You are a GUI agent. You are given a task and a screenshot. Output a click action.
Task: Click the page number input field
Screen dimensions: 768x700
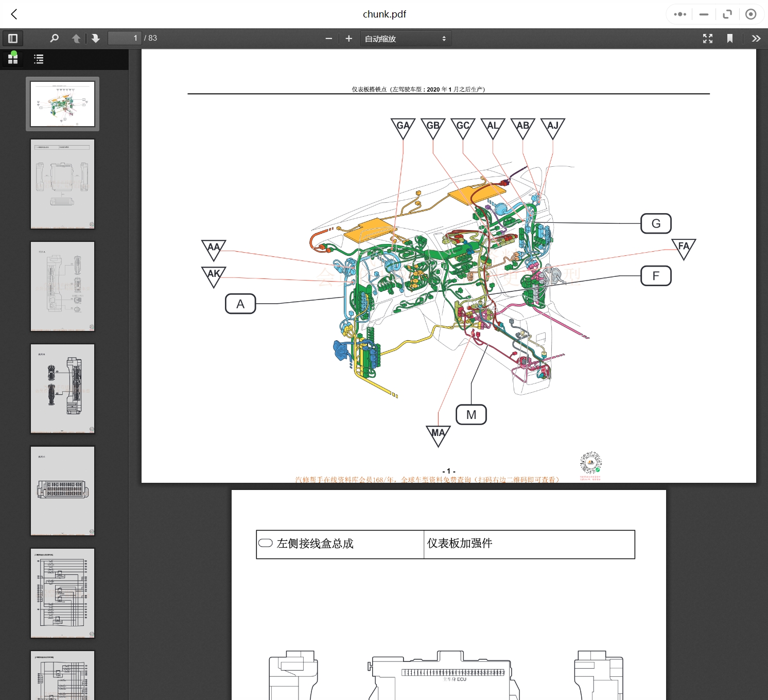point(124,39)
